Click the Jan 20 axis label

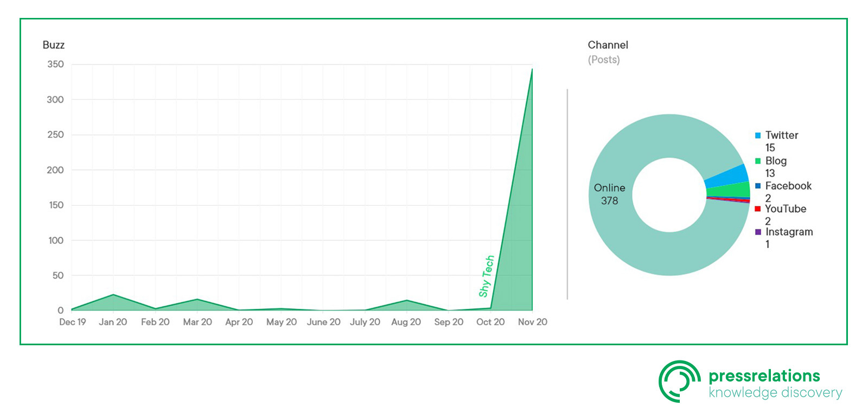113,322
